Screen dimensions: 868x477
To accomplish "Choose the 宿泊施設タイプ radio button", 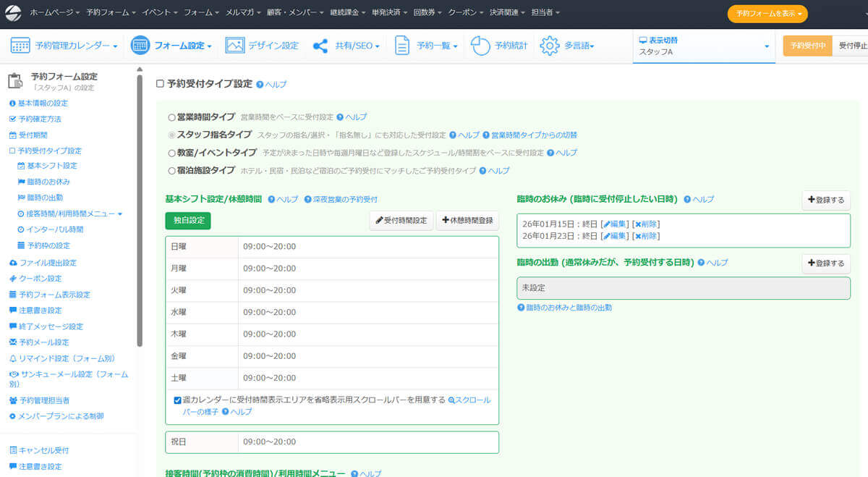I will 171,171.
